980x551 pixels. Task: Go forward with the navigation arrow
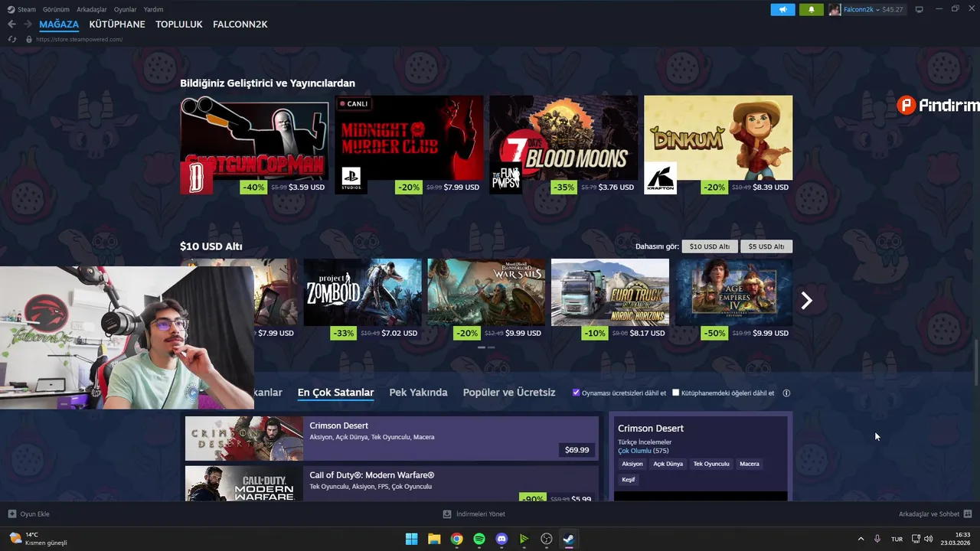28,24
